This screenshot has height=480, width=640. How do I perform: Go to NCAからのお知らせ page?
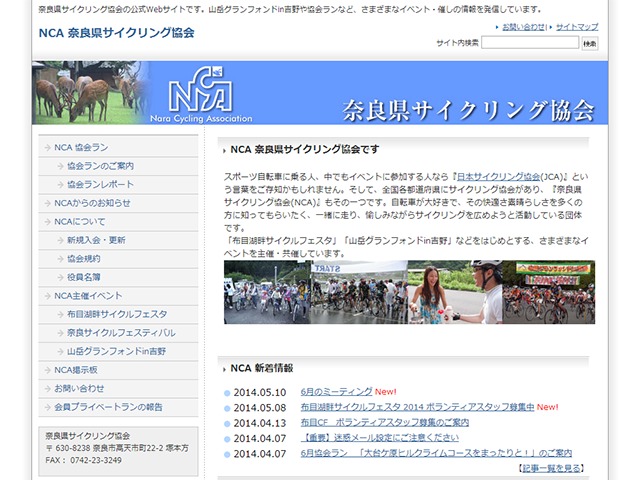tap(118, 203)
